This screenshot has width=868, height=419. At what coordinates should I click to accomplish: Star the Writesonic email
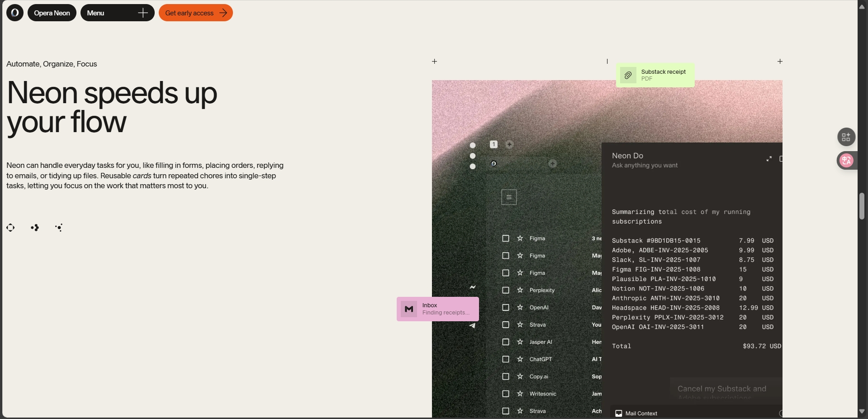[520, 394]
